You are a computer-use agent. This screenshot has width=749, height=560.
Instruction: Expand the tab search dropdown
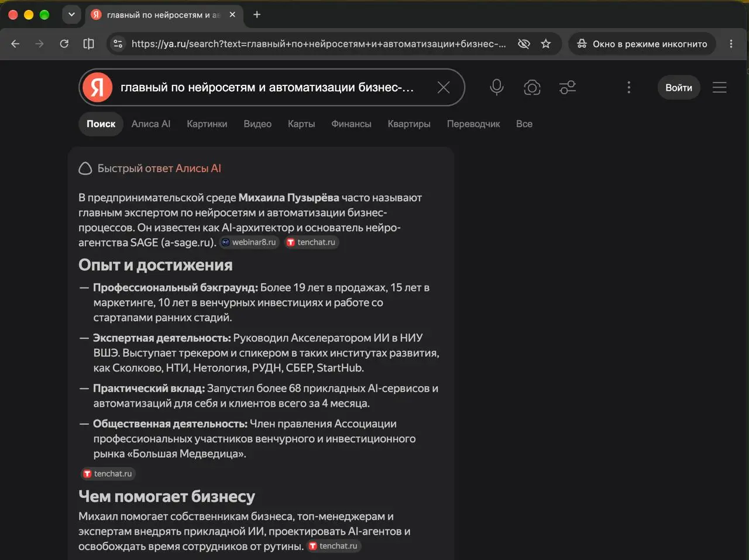pos(71,15)
